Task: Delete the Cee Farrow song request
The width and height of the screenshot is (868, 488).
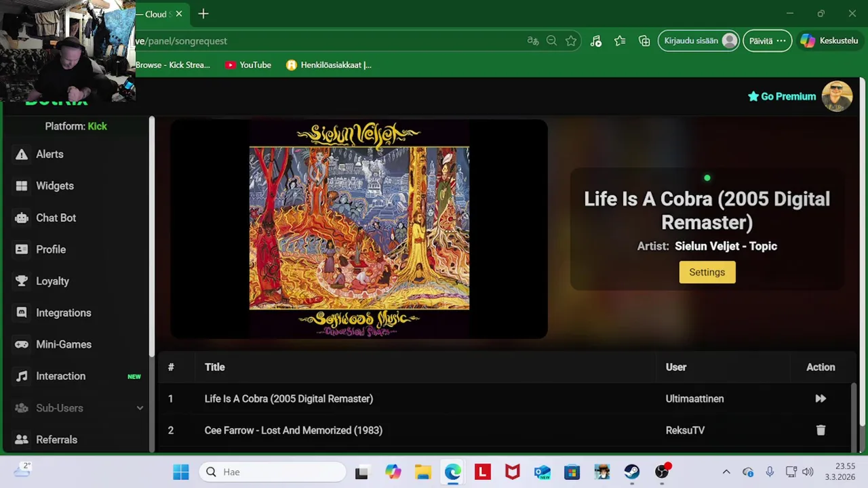Action: [x=821, y=430]
